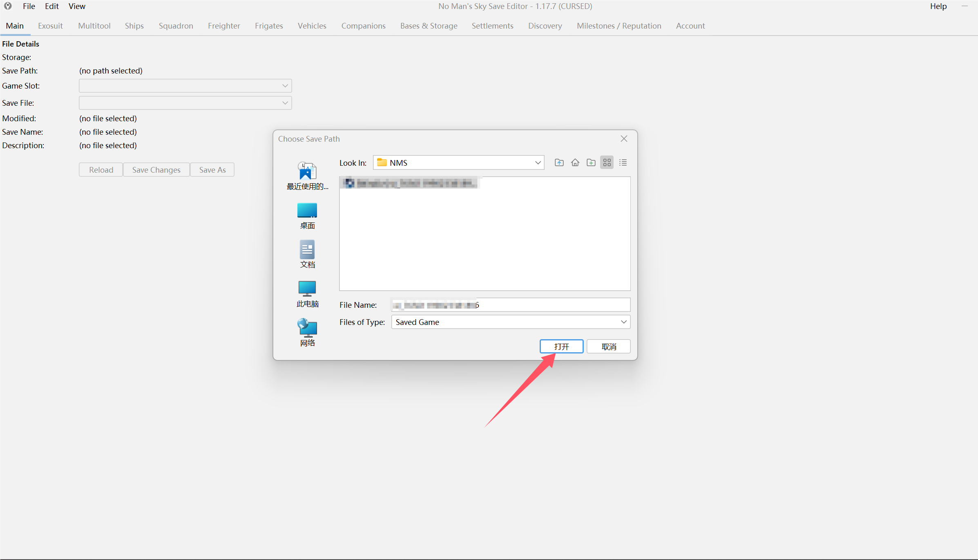Open the View menu
This screenshot has width=978, height=560.
(77, 6)
